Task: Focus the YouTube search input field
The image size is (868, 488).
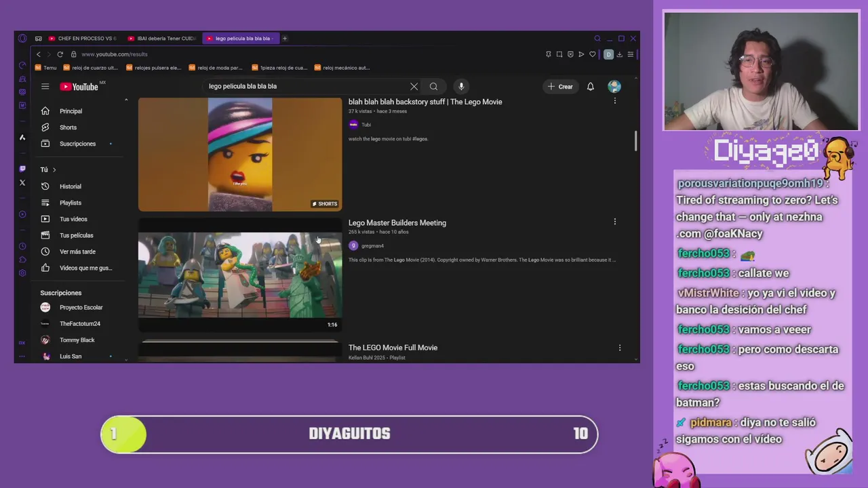Action: coord(305,86)
